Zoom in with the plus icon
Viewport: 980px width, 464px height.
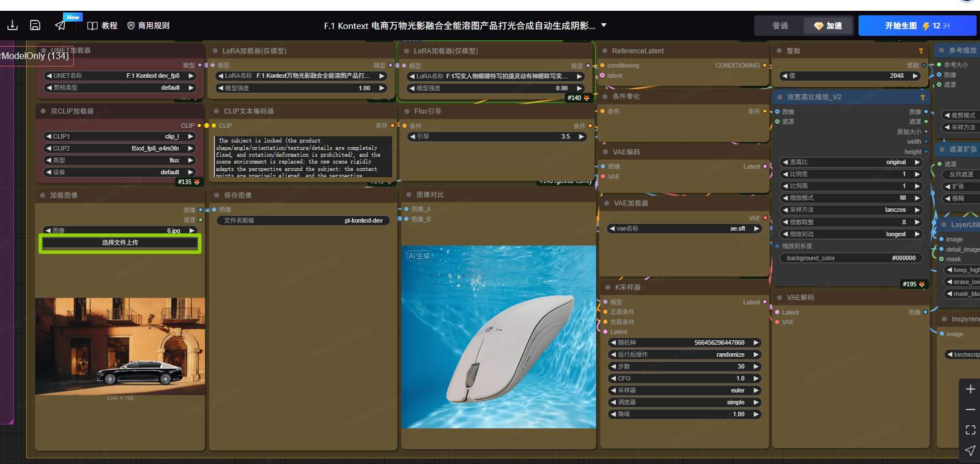pyautogui.click(x=970, y=389)
